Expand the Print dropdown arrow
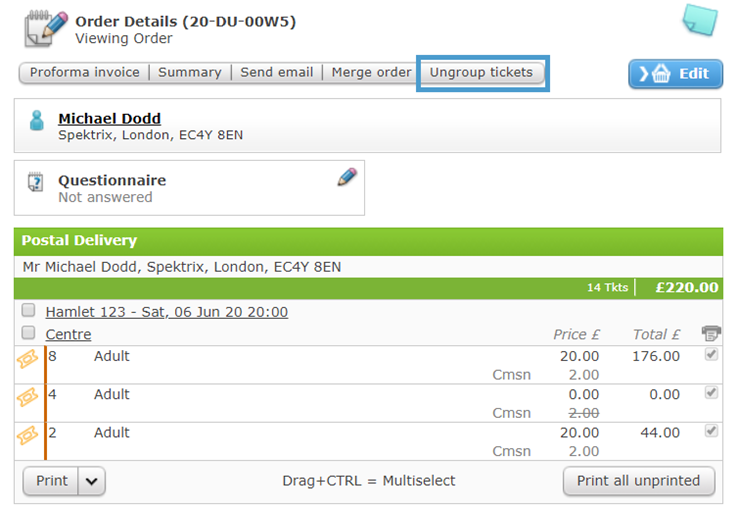This screenshot has height=510, width=739. pos(91,481)
